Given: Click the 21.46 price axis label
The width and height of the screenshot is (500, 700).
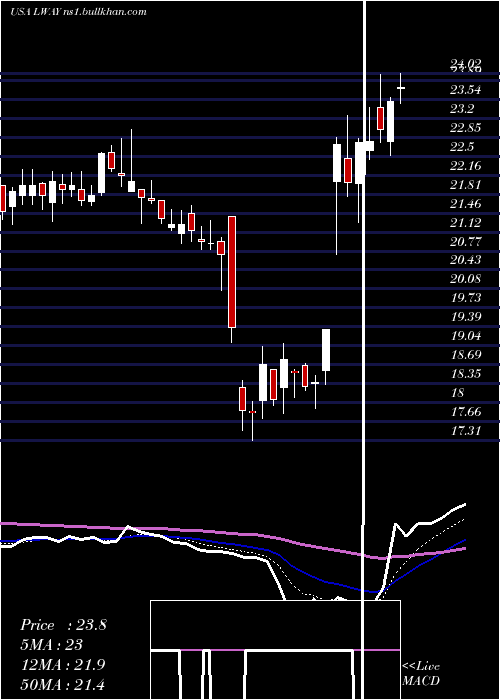Looking at the screenshot, I should (465, 204).
